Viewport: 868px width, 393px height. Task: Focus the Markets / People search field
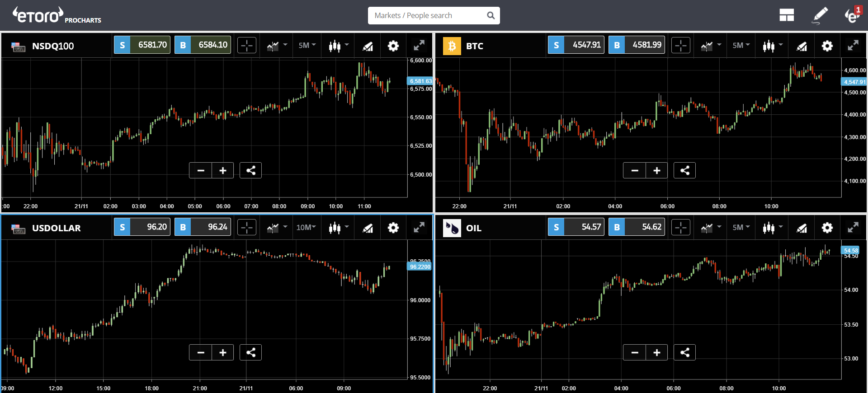pyautogui.click(x=434, y=15)
